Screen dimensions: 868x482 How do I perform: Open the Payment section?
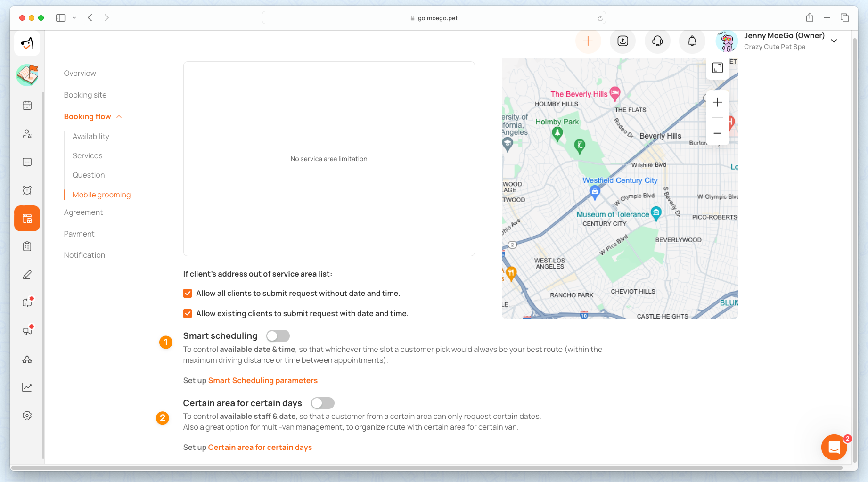coord(79,234)
